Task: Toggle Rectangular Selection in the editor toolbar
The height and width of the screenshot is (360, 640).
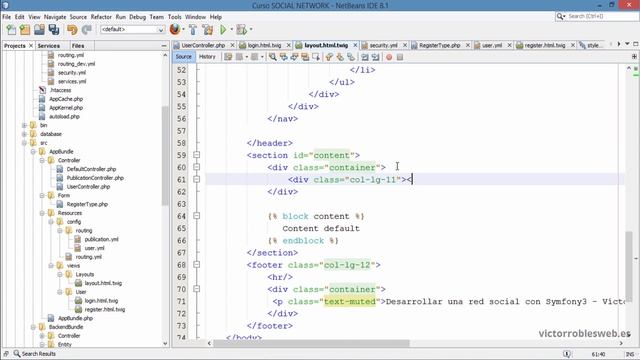Action: 316,57
